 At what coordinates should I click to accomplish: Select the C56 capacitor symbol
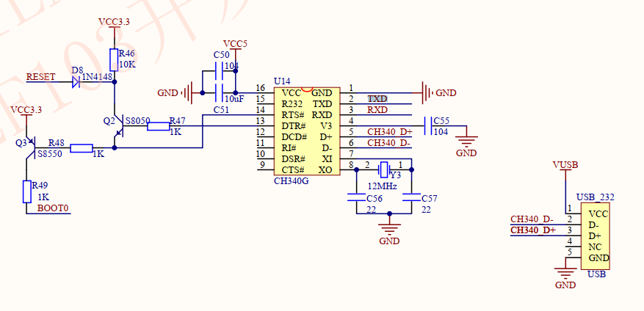(x=356, y=197)
